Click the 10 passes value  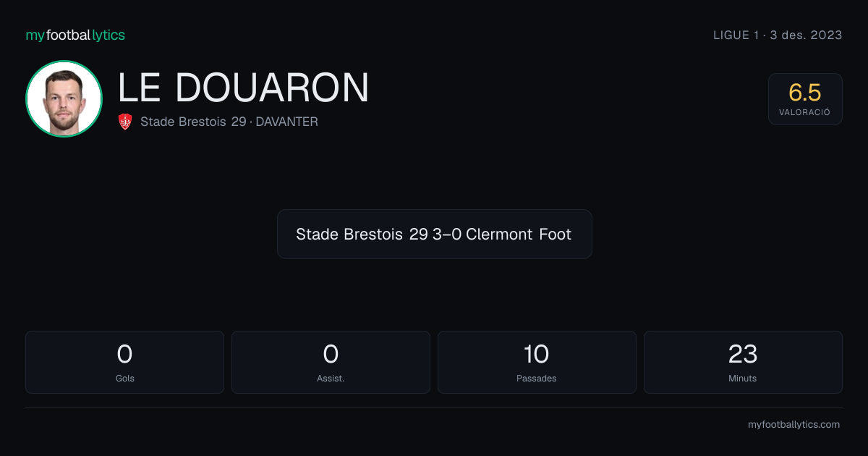click(537, 354)
